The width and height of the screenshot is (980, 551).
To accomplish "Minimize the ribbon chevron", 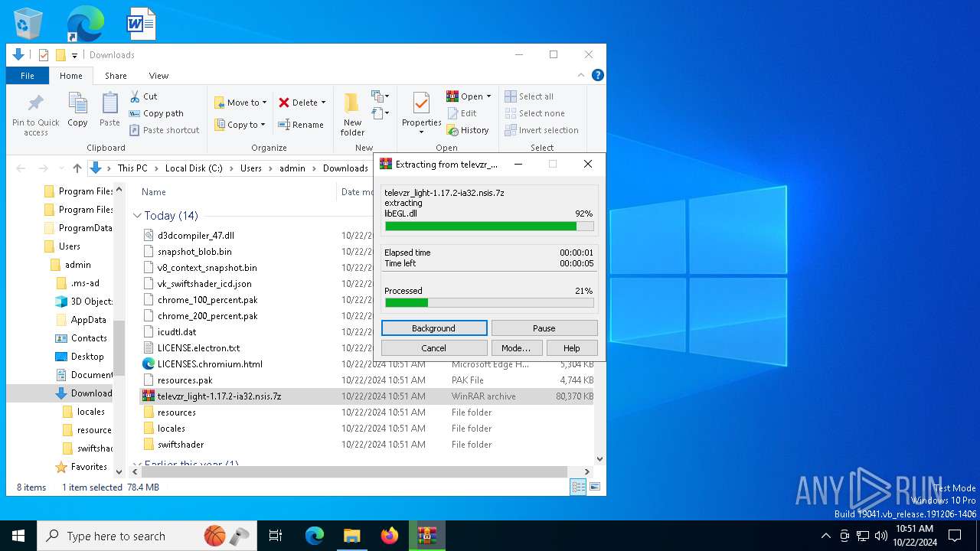I will pyautogui.click(x=580, y=75).
